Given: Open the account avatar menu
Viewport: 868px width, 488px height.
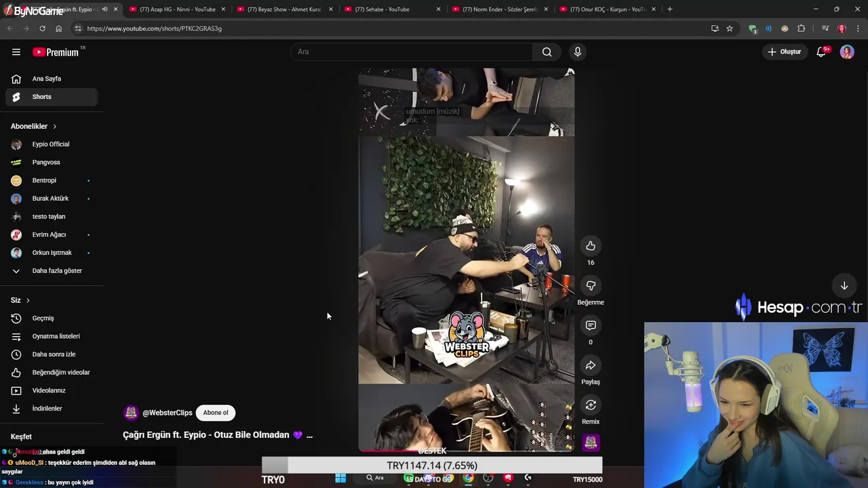Looking at the screenshot, I should coord(847,52).
